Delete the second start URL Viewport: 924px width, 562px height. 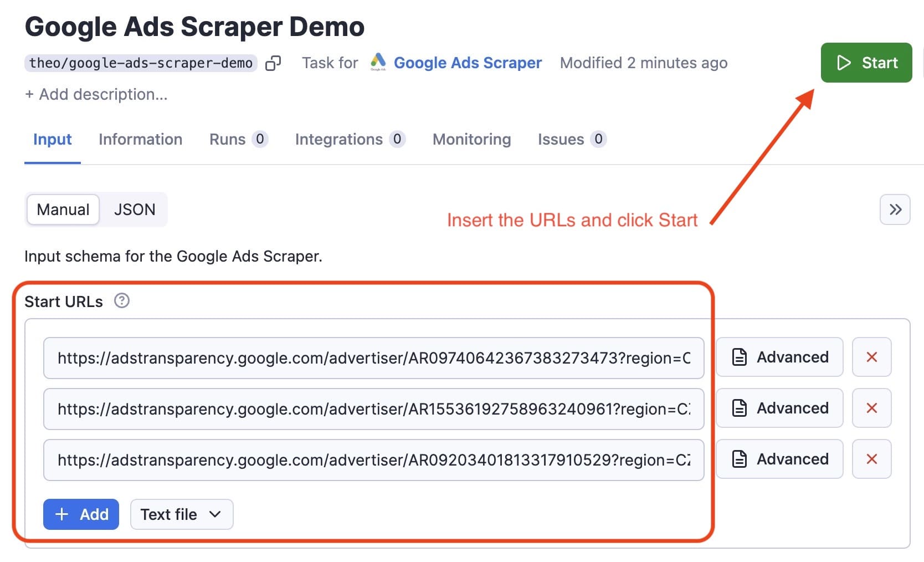871,408
